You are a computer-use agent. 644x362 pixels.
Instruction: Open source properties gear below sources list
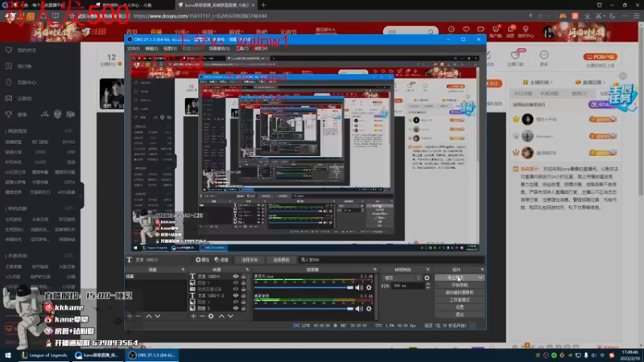coord(211,316)
